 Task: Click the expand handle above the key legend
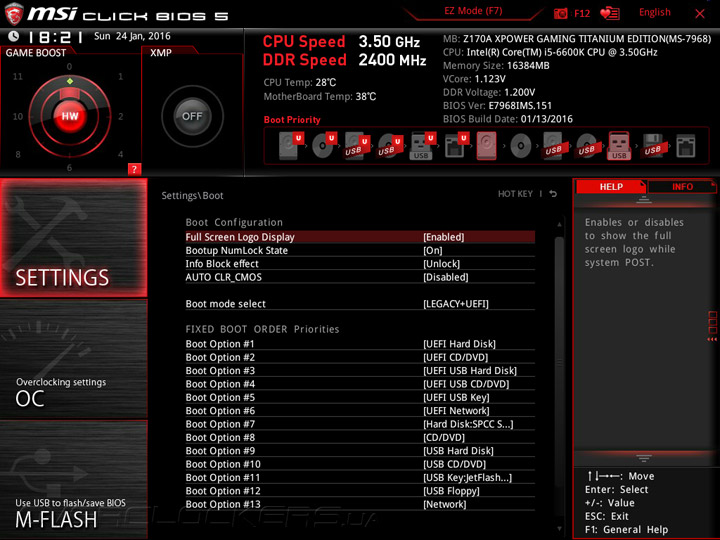pos(644,458)
